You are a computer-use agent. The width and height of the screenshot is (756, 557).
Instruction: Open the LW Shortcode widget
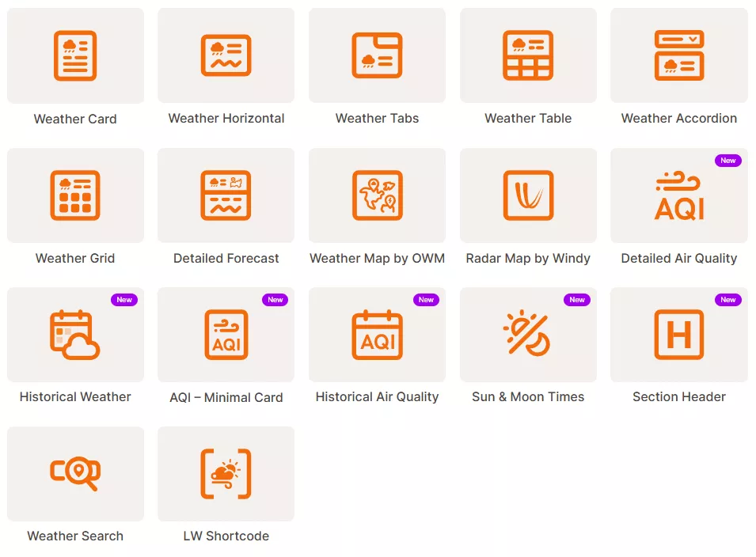pos(226,473)
